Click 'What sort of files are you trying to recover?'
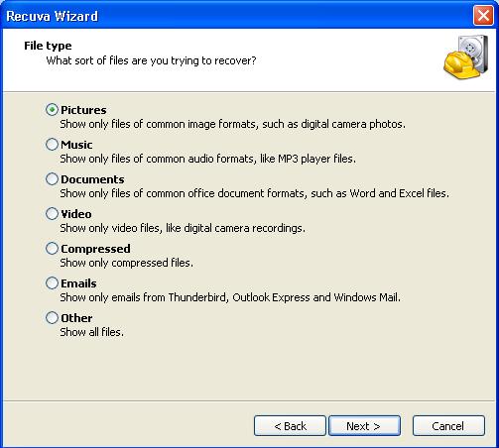Image resolution: width=499 pixels, height=448 pixels. [x=151, y=60]
